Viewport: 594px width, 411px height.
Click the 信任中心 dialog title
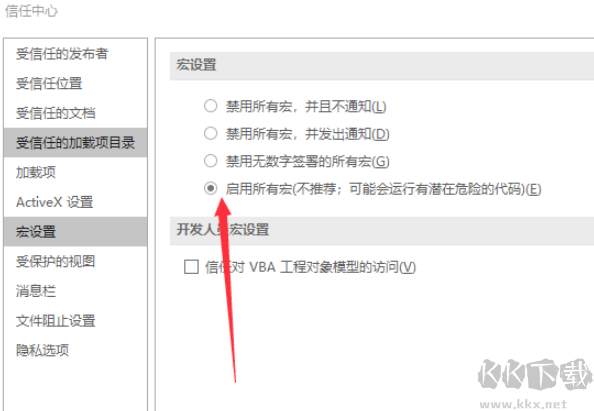click(31, 11)
